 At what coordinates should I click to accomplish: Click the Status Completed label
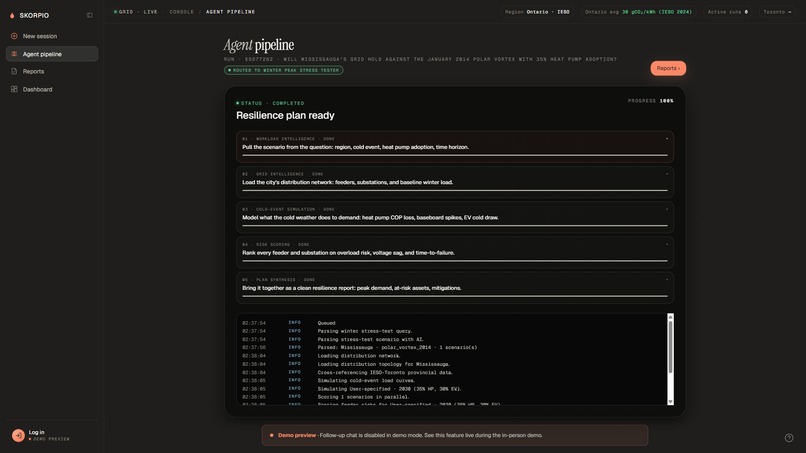tap(270, 103)
